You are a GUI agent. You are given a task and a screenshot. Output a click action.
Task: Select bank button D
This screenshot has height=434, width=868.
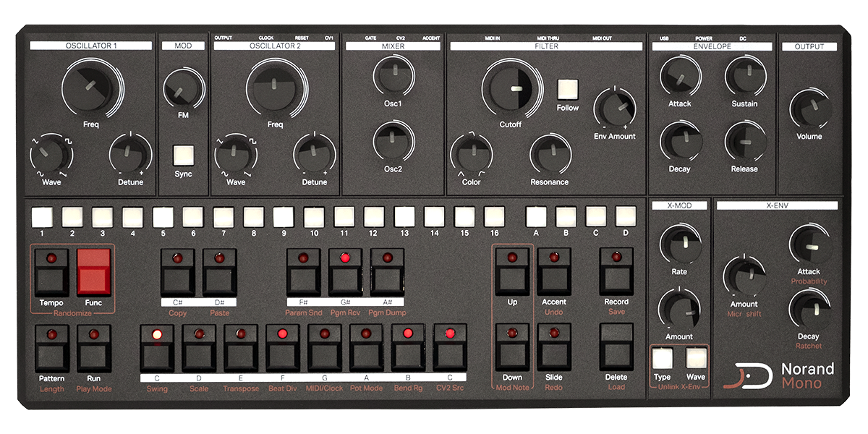pyautogui.click(x=626, y=217)
